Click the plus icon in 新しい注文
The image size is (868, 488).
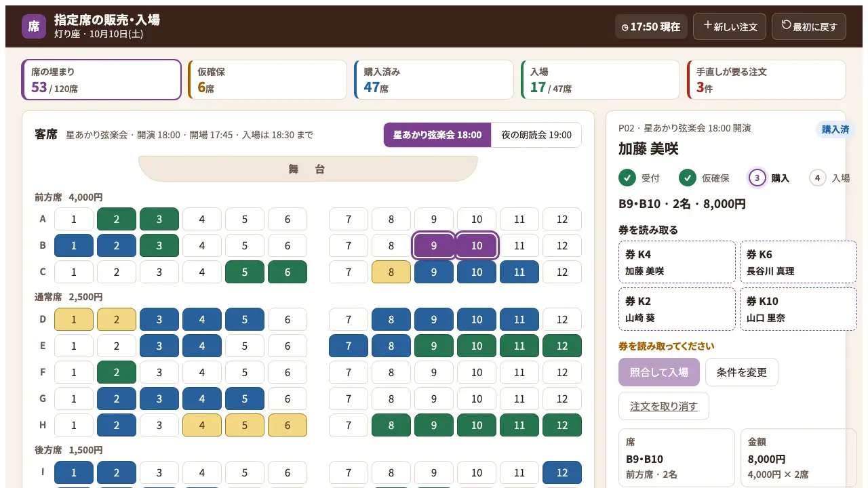pyautogui.click(x=707, y=25)
